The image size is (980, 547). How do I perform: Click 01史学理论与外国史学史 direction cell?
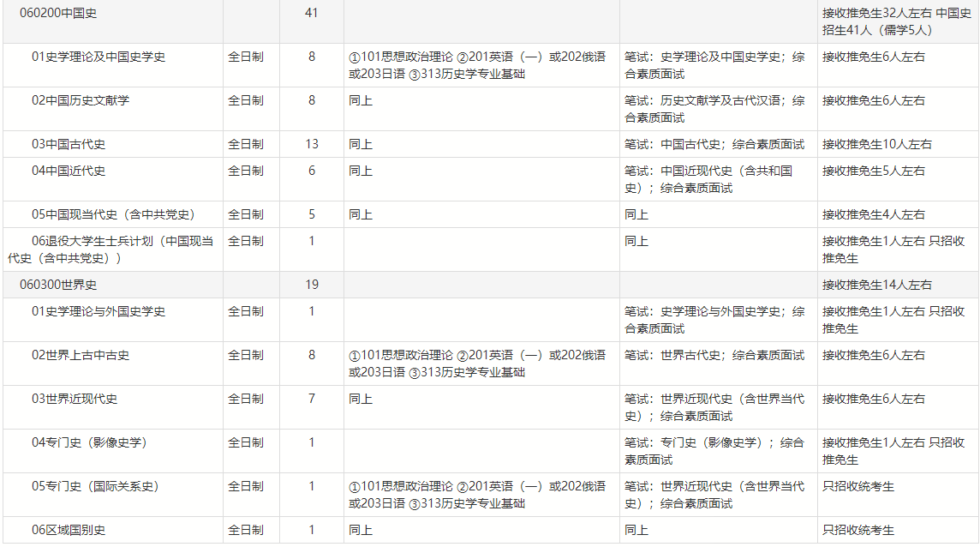tap(99, 311)
